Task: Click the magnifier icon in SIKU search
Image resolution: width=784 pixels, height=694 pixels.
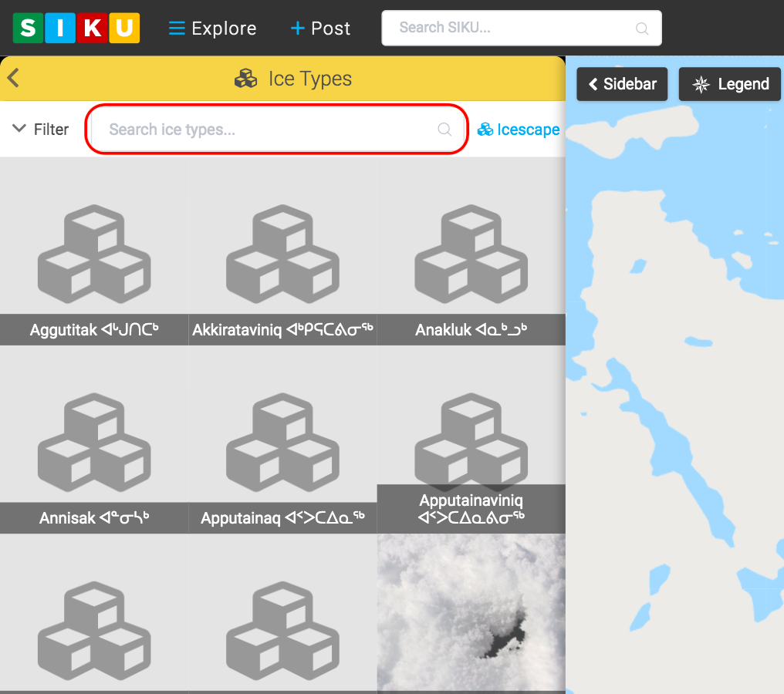Action: pyautogui.click(x=642, y=29)
